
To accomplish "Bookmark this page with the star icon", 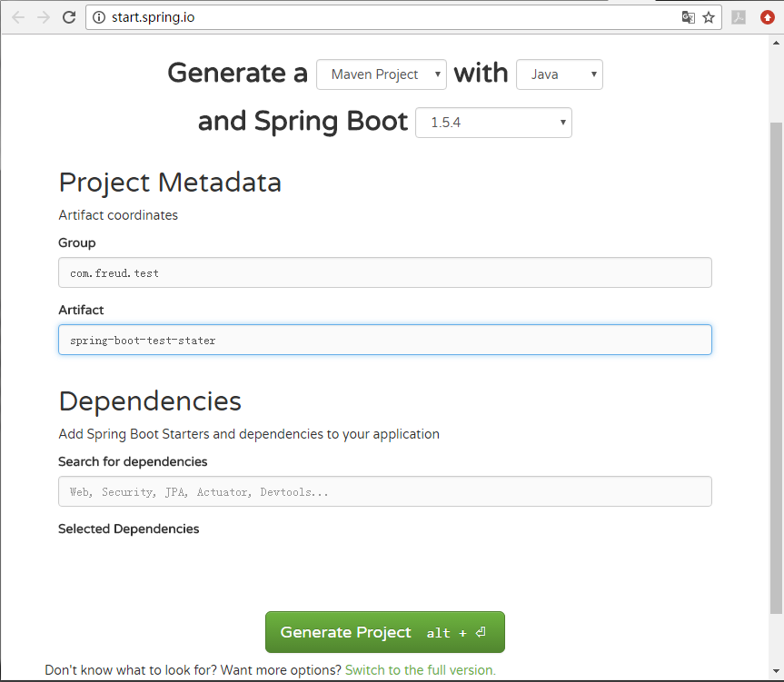I will [709, 17].
